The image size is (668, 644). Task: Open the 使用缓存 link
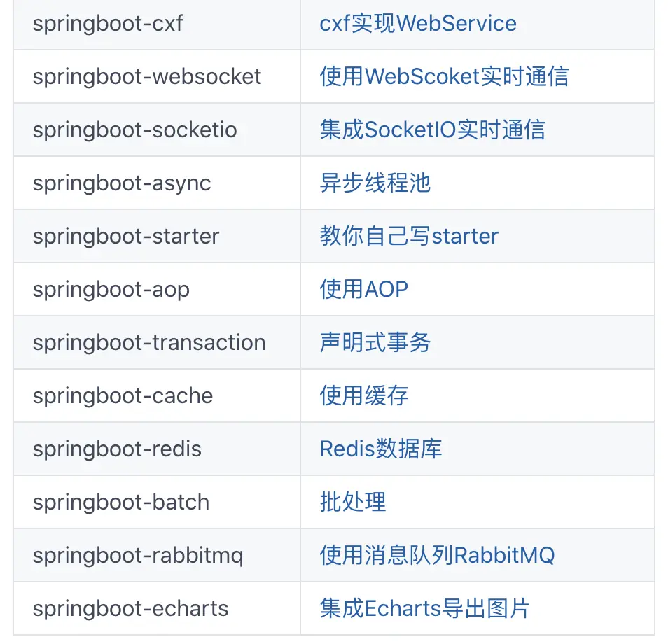364,395
